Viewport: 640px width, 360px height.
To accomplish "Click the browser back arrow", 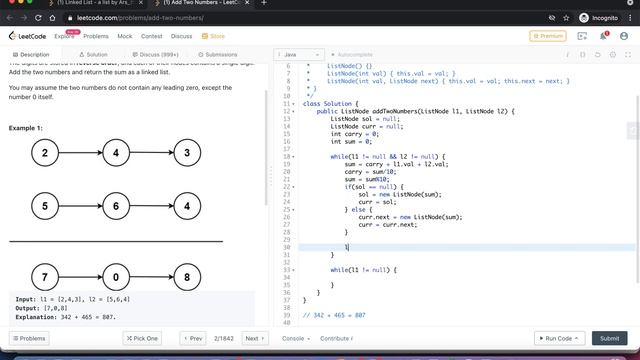I will pyautogui.click(x=10, y=18).
